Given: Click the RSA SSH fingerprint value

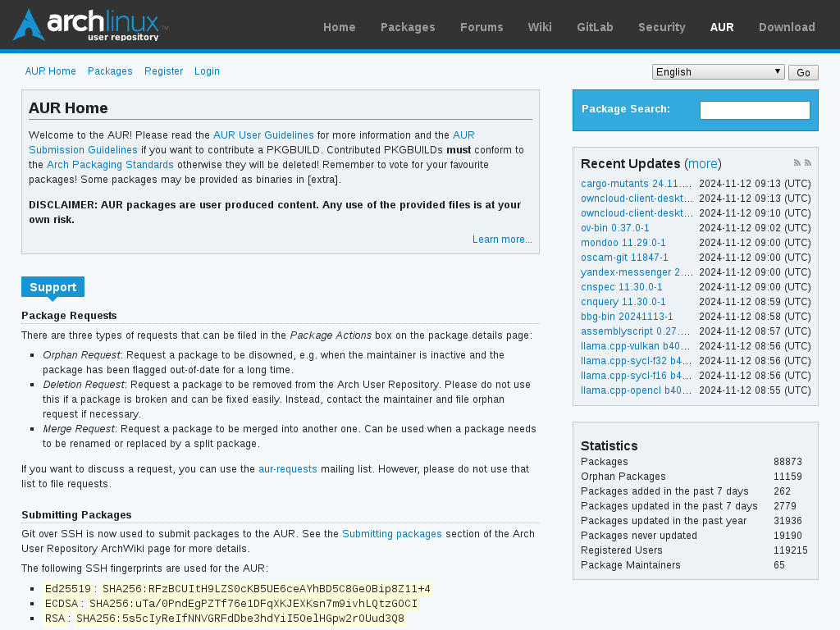Looking at the screenshot, I should 240,619.
